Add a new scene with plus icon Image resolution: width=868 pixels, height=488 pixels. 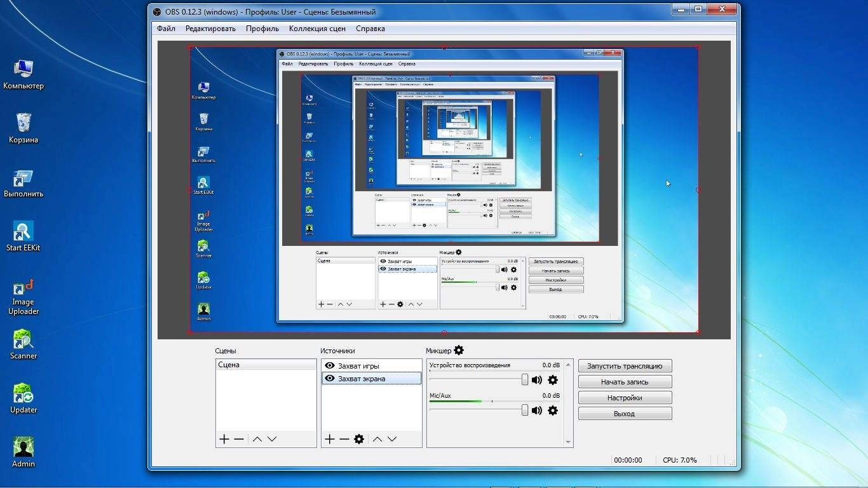pos(224,439)
